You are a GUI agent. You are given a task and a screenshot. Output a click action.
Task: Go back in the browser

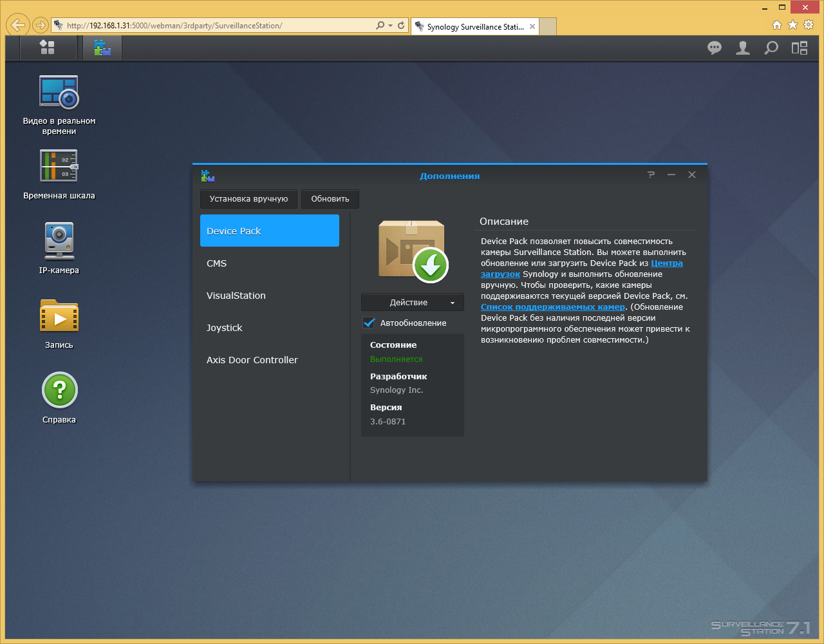pyautogui.click(x=19, y=25)
